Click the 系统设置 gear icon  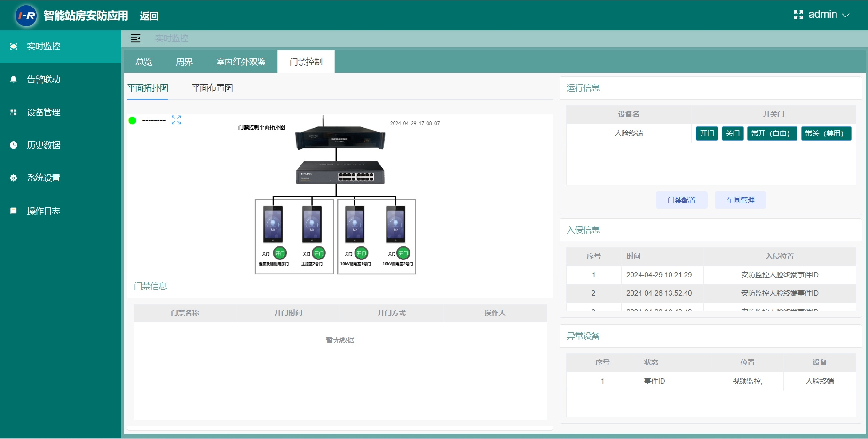coord(14,178)
